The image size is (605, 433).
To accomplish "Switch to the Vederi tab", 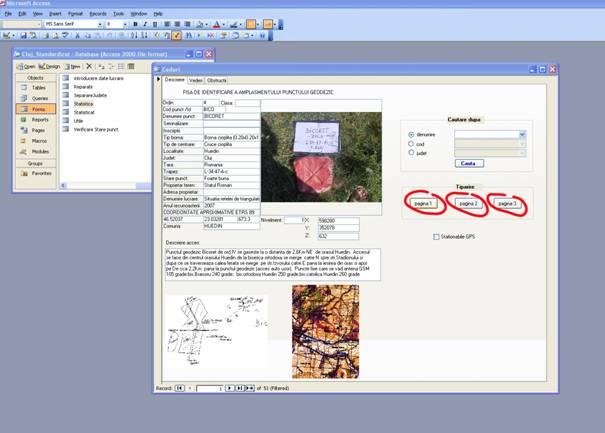I will coord(196,79).
